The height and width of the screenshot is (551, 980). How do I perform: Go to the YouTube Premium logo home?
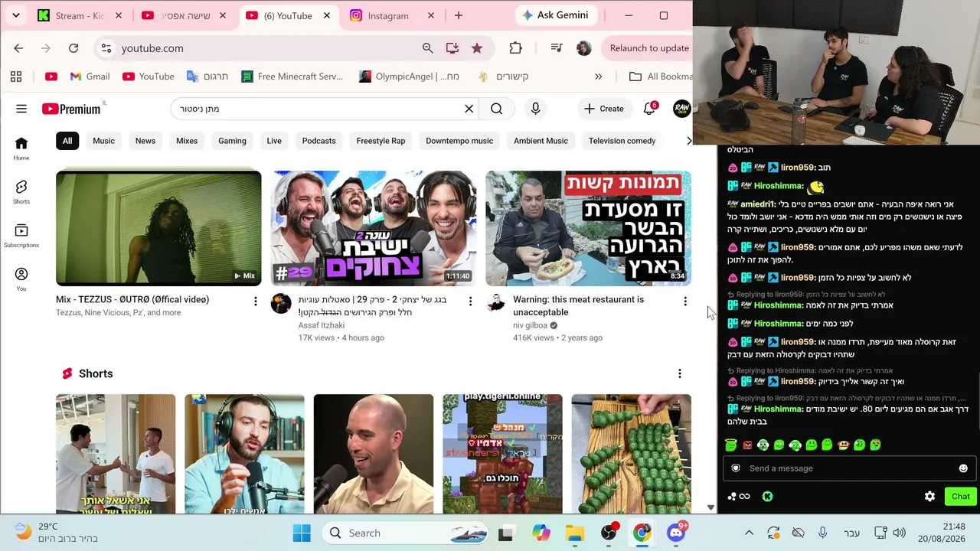pyautogui.click(x=71, y=109)
